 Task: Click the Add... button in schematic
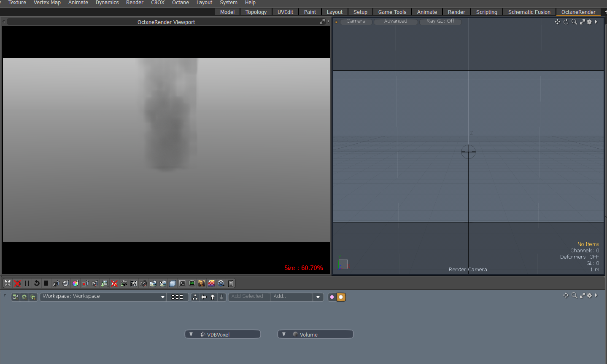[x=291, y=297]
